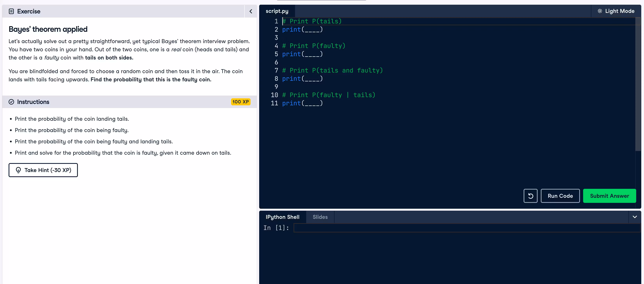This screenshot has height=284, width=644.
Task: Click the Run Code button
Action: (560, 196)
